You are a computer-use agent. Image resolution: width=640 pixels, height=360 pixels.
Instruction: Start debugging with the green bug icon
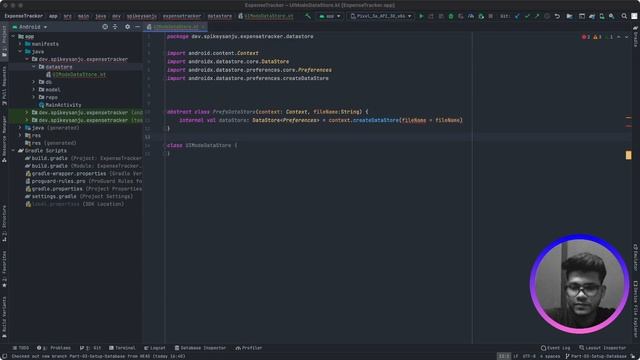tap(451, 16)
